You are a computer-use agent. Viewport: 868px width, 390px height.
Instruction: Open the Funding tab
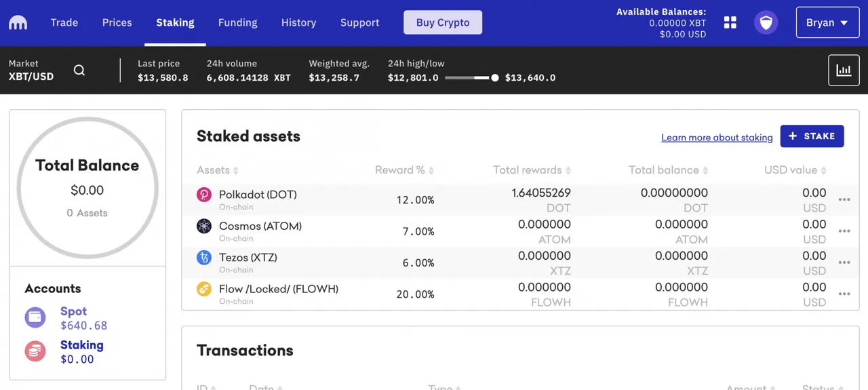[238, 22]
